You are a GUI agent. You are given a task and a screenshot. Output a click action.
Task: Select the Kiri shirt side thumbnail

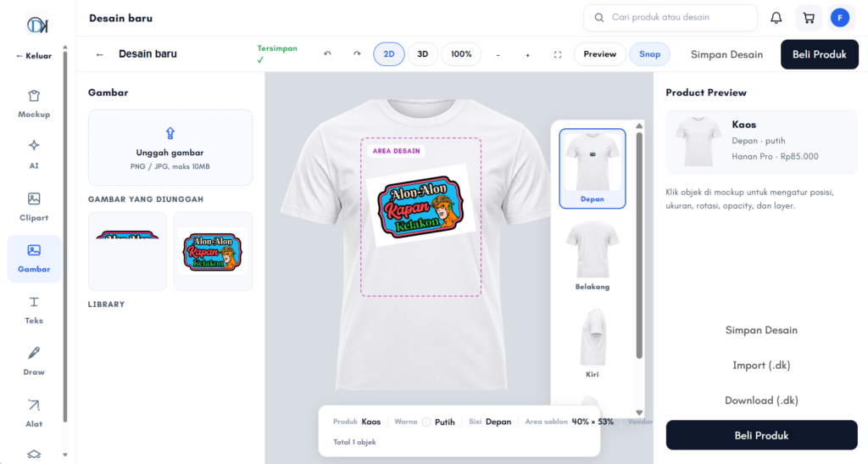[593, 344]
